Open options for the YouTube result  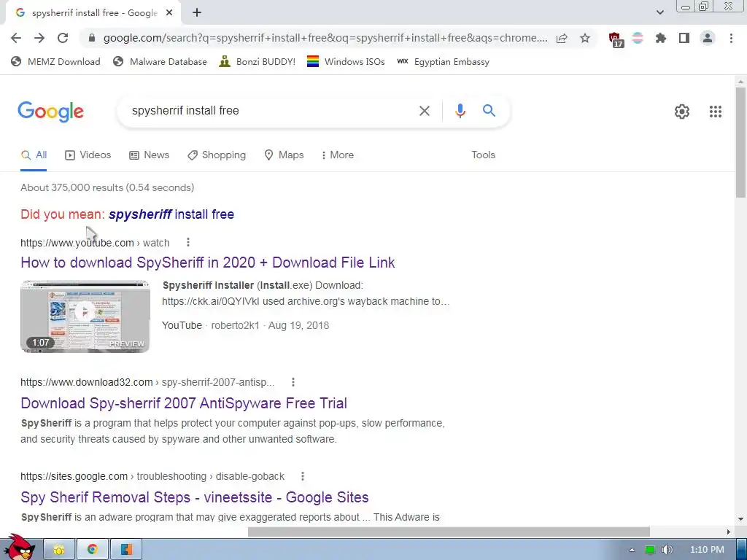pos(188,242)
